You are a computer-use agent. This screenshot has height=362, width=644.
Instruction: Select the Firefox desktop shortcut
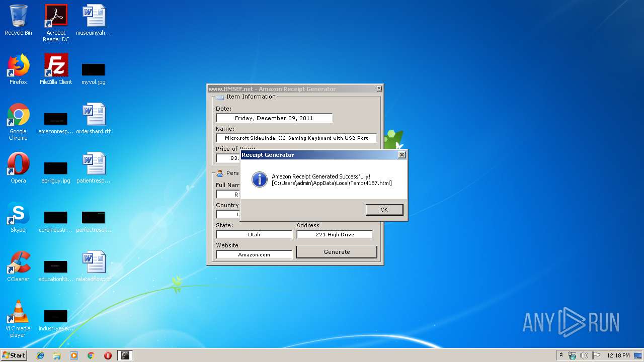18,69
